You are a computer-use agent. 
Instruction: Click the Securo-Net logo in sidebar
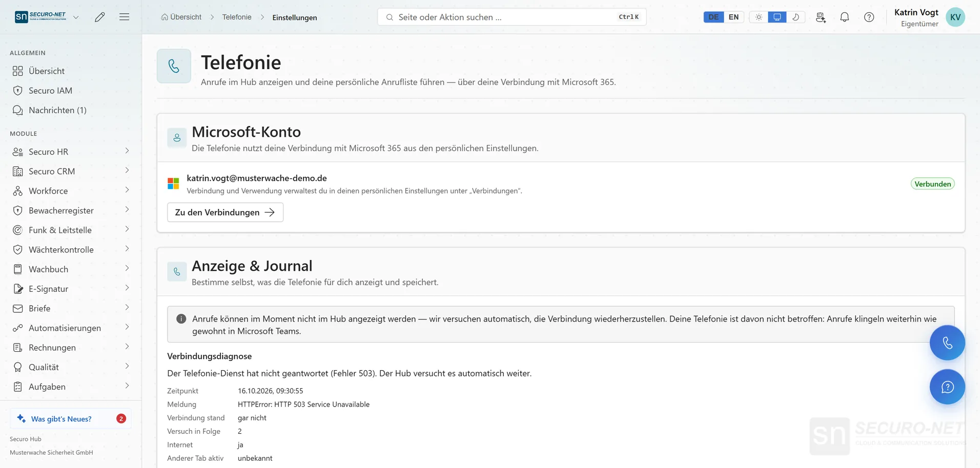pos(40,17)
